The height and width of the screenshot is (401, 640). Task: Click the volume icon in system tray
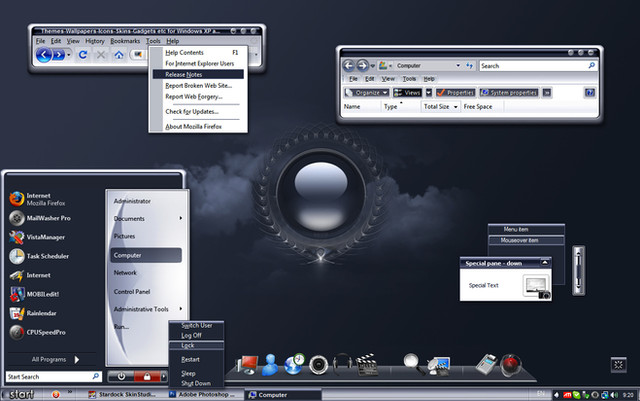pos(614,395)
